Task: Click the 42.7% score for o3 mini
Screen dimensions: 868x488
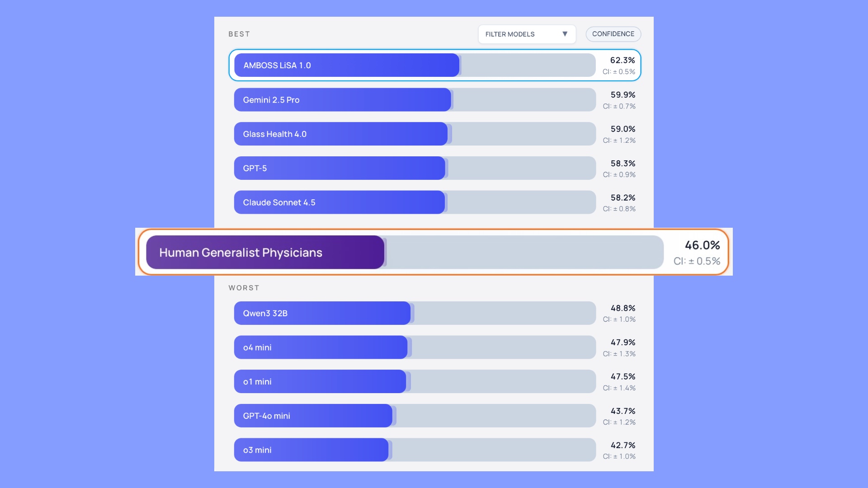Action: click(623, 446)
